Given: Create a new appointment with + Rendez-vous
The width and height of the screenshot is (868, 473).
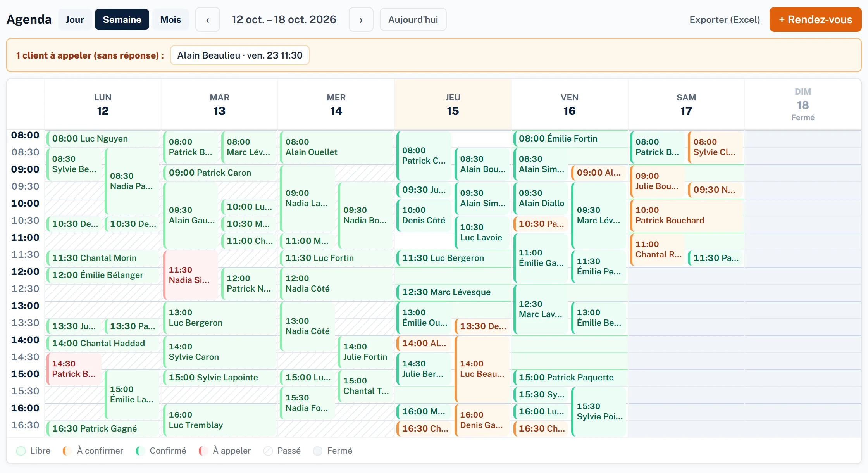Looking at the screenshot, I should 815,19.
